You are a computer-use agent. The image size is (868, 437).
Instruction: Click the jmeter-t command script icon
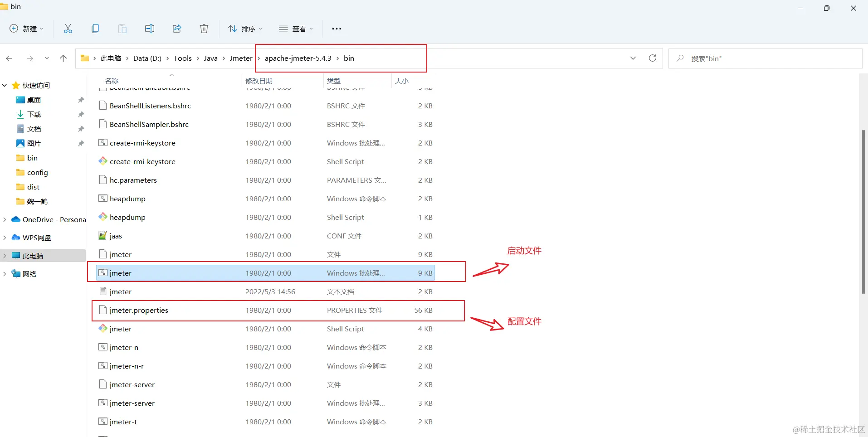tap(103, 421)
